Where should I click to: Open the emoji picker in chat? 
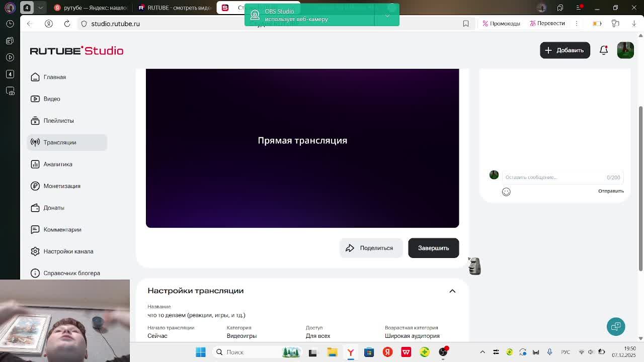(506, 192)
